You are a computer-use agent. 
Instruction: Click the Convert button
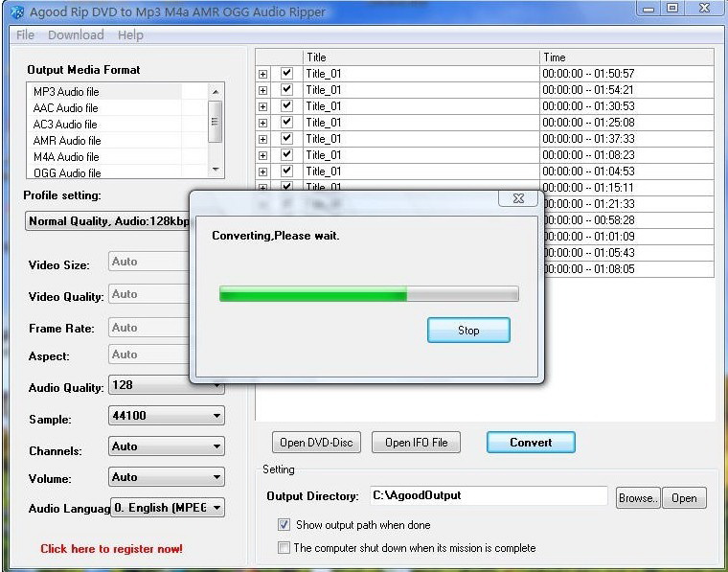pos(531,442)
